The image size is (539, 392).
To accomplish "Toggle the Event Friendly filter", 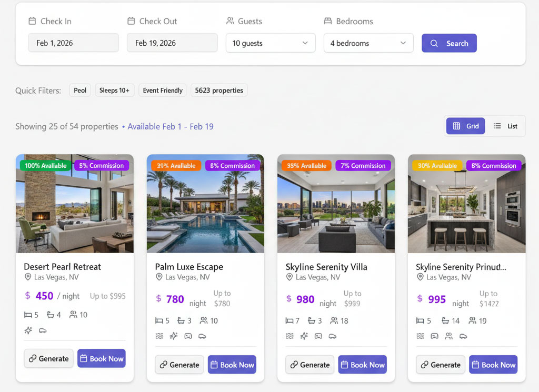I will [x=162, y=90].
